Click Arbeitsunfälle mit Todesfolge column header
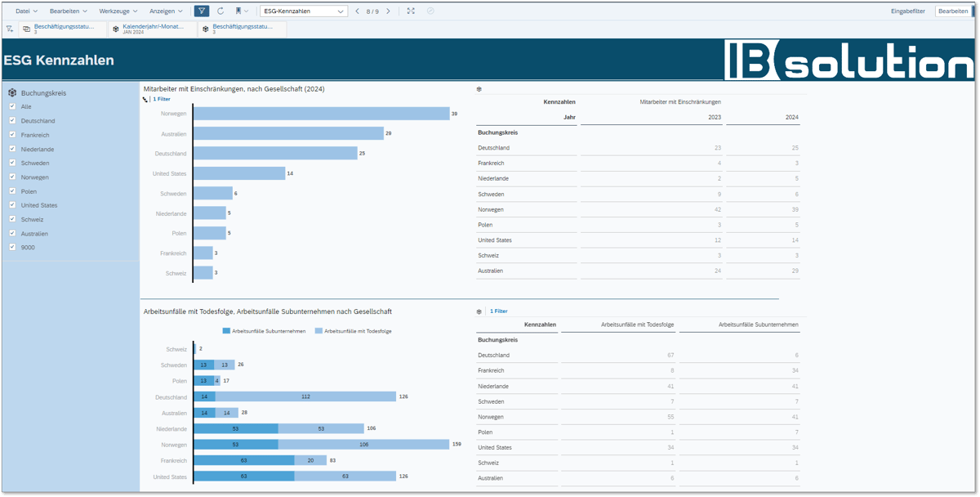 click(x=637, y=325)
